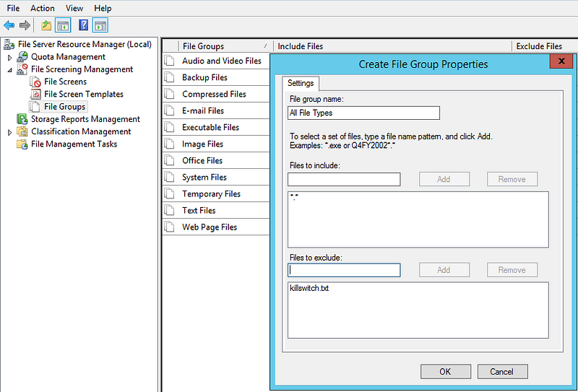Click the Files to exclude pattern field
Image resolution: width=578 pixels, height=392 pixels.
click(x=344, y=270)
